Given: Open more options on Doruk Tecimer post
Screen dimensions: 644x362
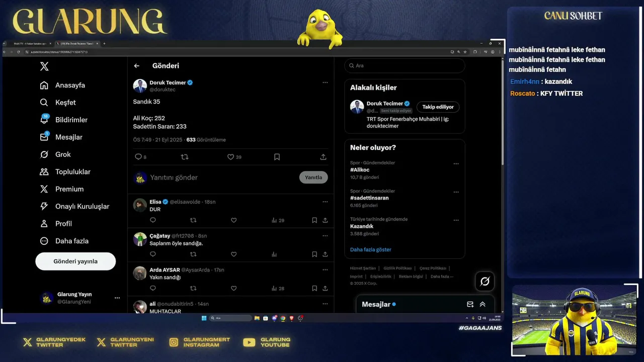Looking at the screenshot, I should (325, 82).
